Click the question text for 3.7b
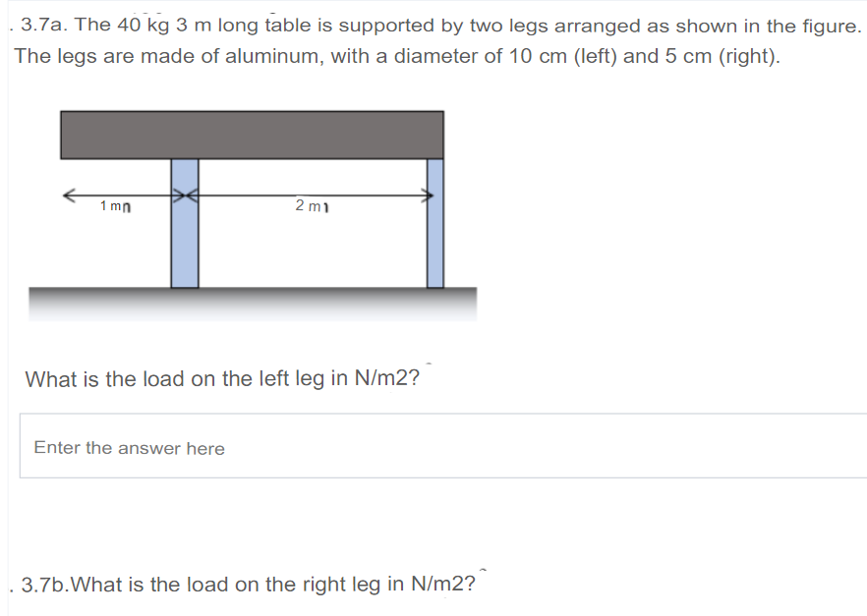This screenshot has width=867, height=616. [244, 584]
